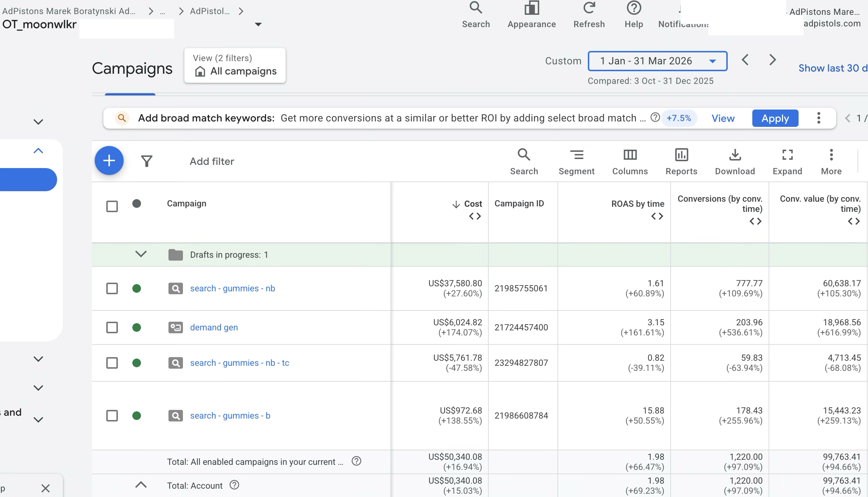Check the demand gen row

[x=112, y=327]
